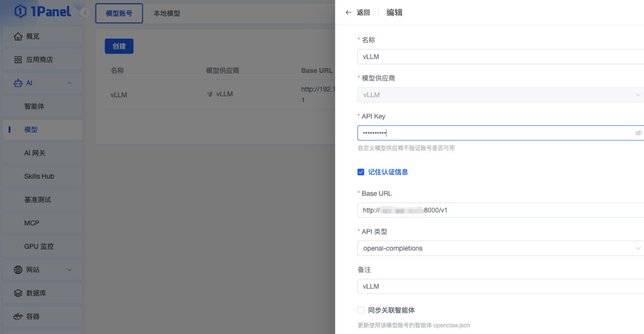Open 基准测试 submenu item
Viewport: 644px width, 334px height.
coord(42,199)
